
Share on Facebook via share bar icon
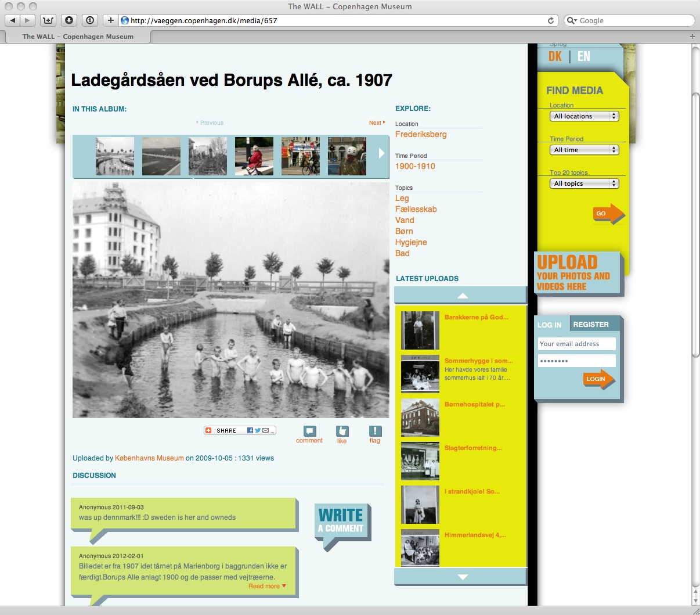click(x=250, y=430)
